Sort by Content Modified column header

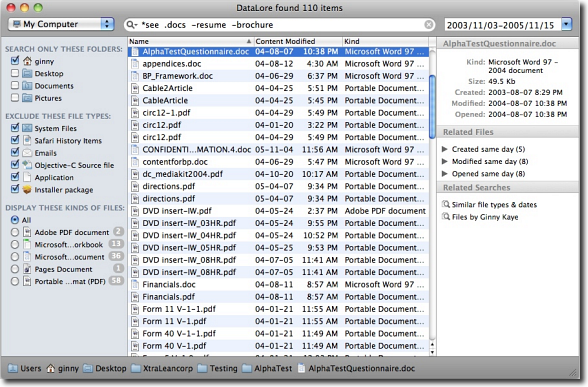click(x=298, y=41)
